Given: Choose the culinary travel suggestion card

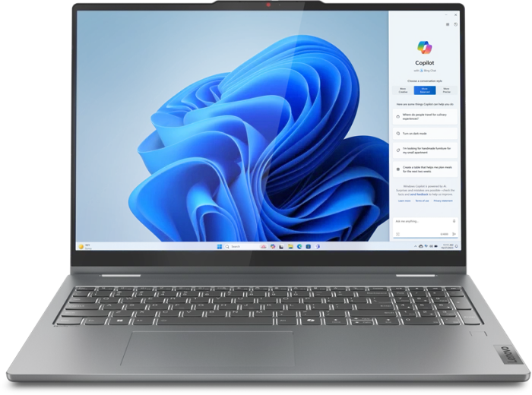Looking at the screenshot, I should [425, 117].
